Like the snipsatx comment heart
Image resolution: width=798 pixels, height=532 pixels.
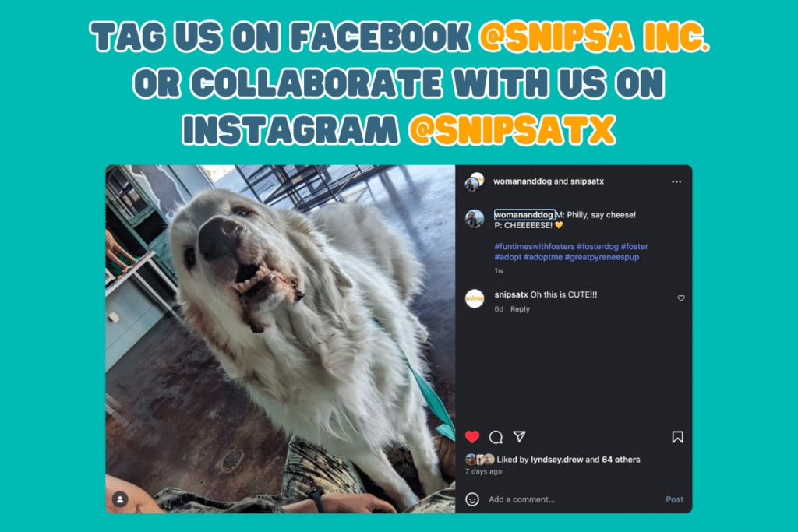(x=681, y=298)
